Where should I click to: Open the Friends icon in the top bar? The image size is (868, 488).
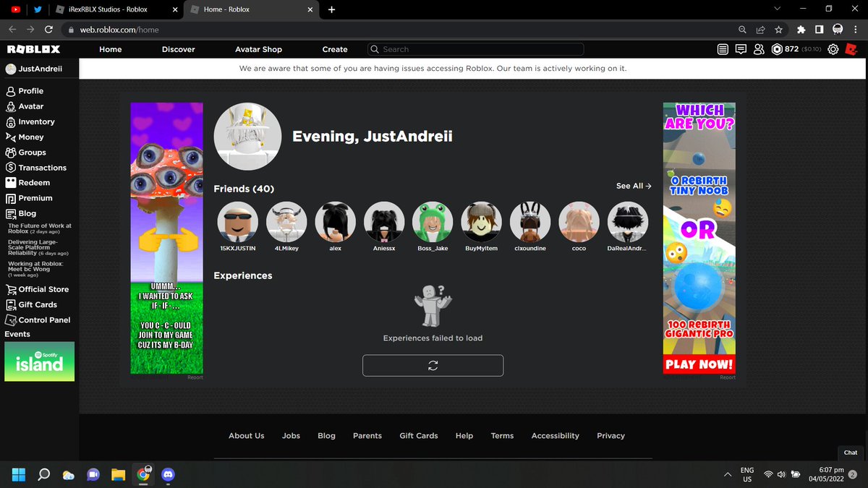point(759,49)
